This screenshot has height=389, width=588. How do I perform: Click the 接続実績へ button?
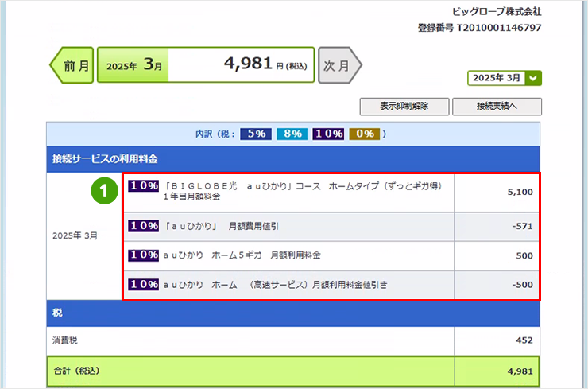pos(497,107)
